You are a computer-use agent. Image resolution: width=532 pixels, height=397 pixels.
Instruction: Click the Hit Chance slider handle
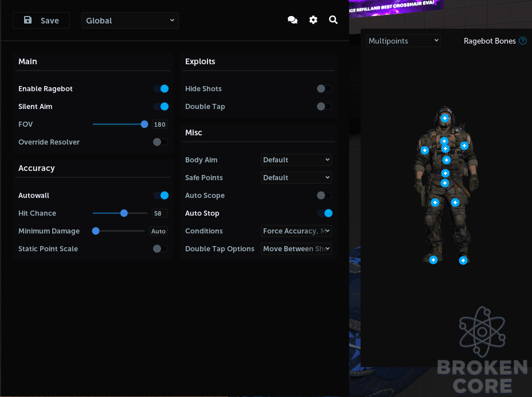[x=124, y=213]
